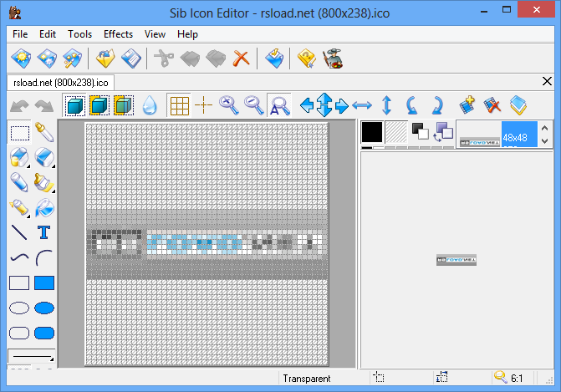Click the painter artist icon in toolbar
Viewport: 561px width, 392px height.
(333, 59)
